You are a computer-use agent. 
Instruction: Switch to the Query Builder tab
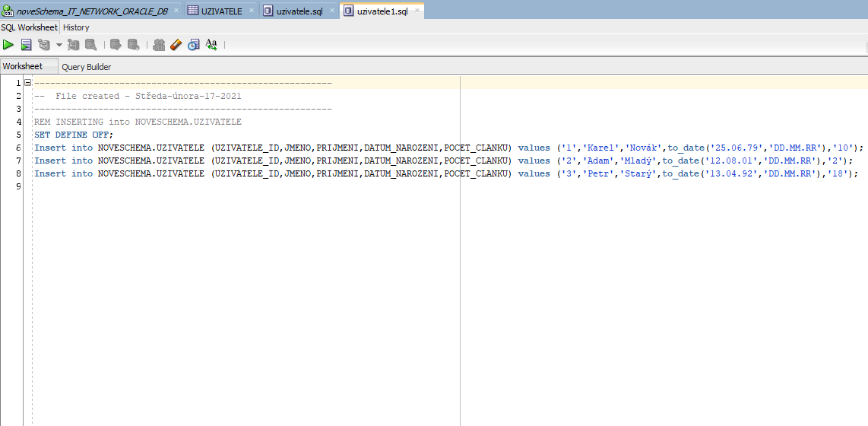[x=87, y=67]
